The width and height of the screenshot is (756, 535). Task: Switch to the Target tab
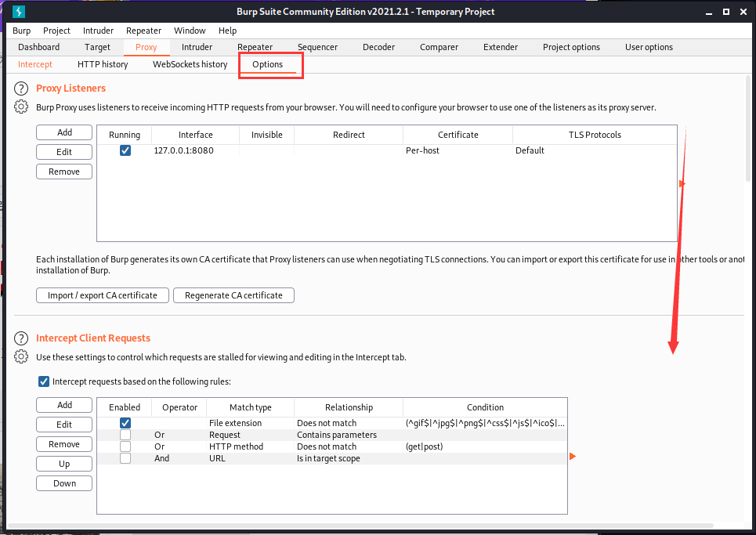97,47
